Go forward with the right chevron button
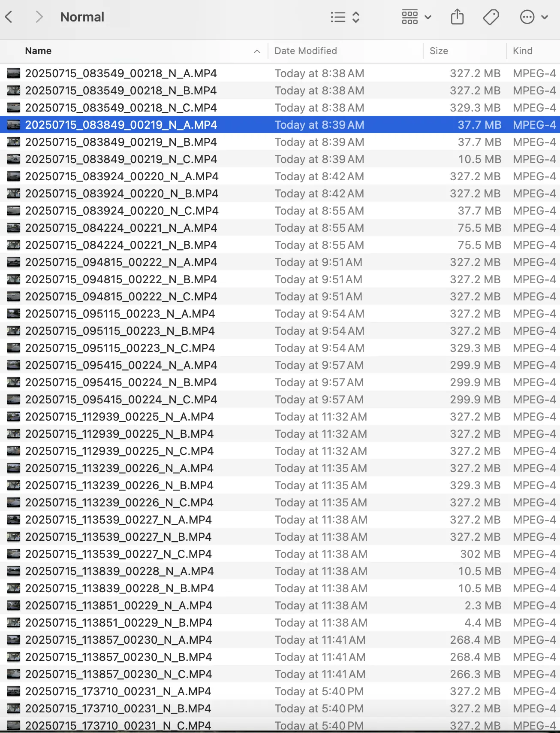Viewport: 560px width, 733px height. pos(39,17)
